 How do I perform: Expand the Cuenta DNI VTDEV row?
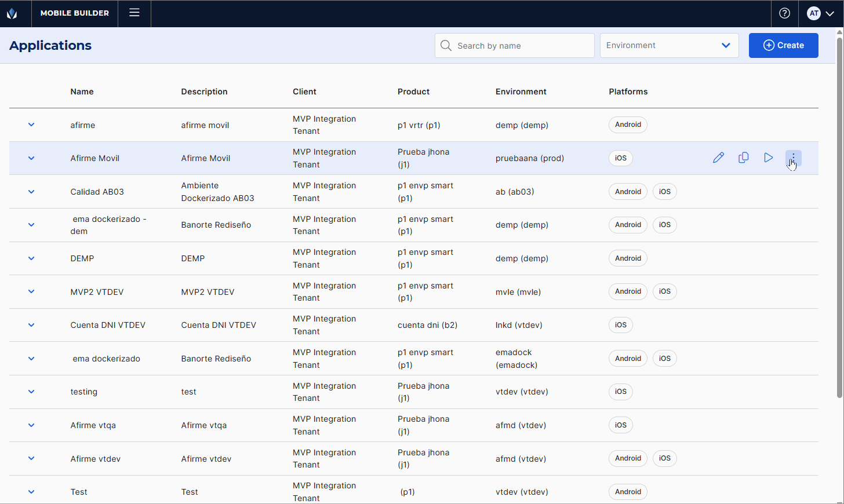pos(31,325)
